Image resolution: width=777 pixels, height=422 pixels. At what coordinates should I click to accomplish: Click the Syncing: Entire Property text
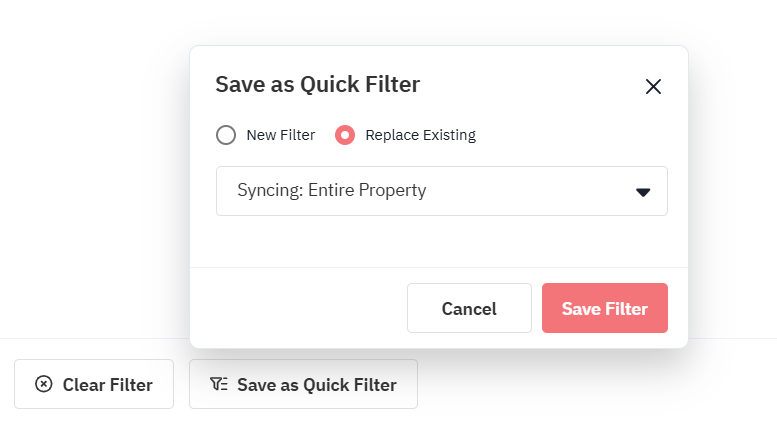[x=332, y=190]
